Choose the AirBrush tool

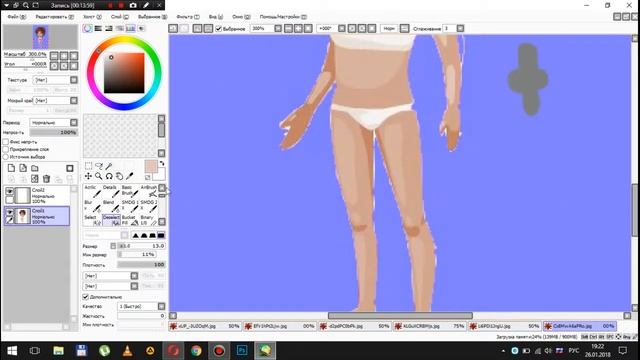click(x=148, y=191)
